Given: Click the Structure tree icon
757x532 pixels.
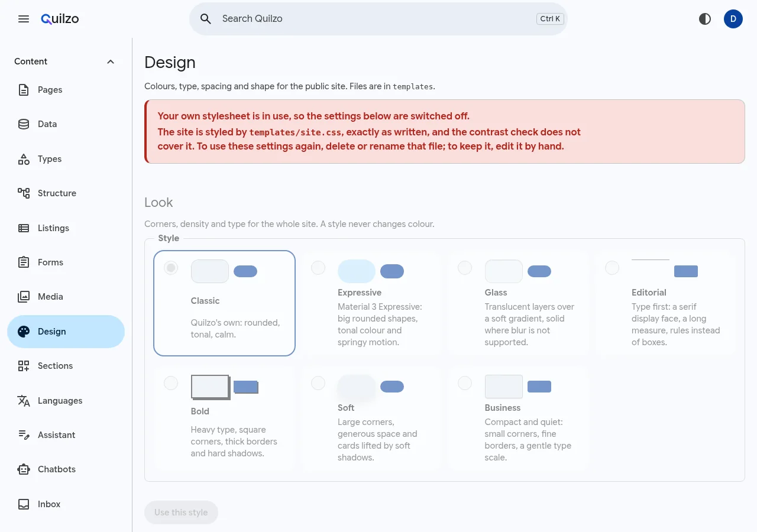Looking at the screenshot, I should coord(24,193).
